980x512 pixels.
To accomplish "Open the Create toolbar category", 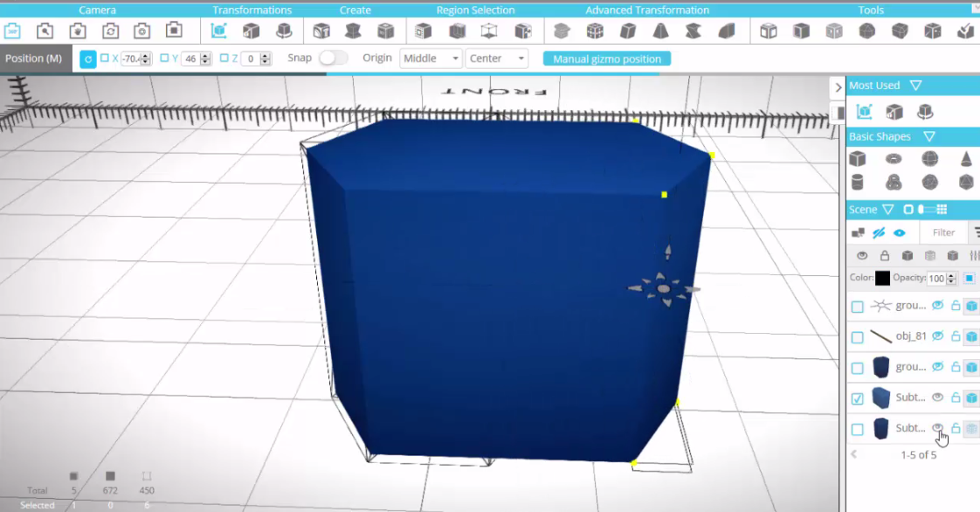I will 355,10.
